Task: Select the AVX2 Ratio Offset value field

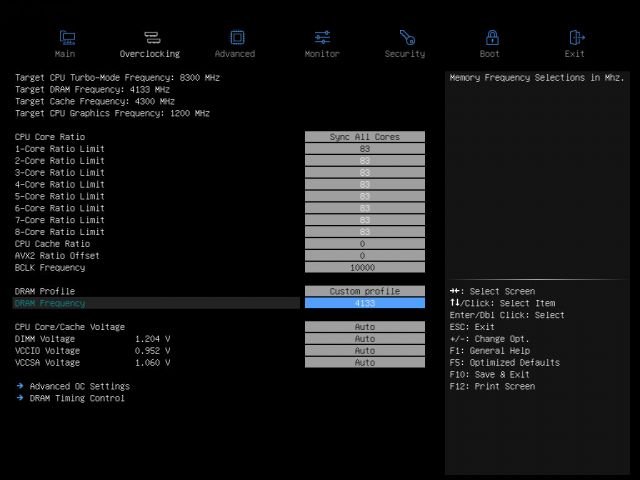Action: (x=365, y=255)
